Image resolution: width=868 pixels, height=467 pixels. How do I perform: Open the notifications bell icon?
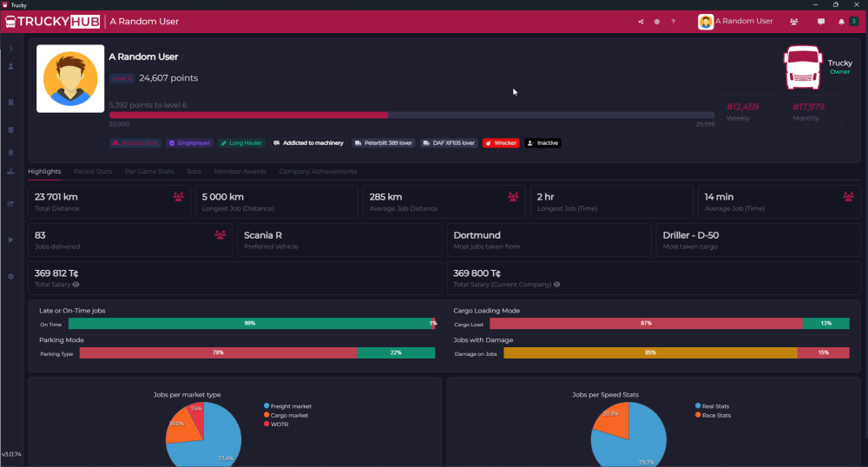click(841, 22)
